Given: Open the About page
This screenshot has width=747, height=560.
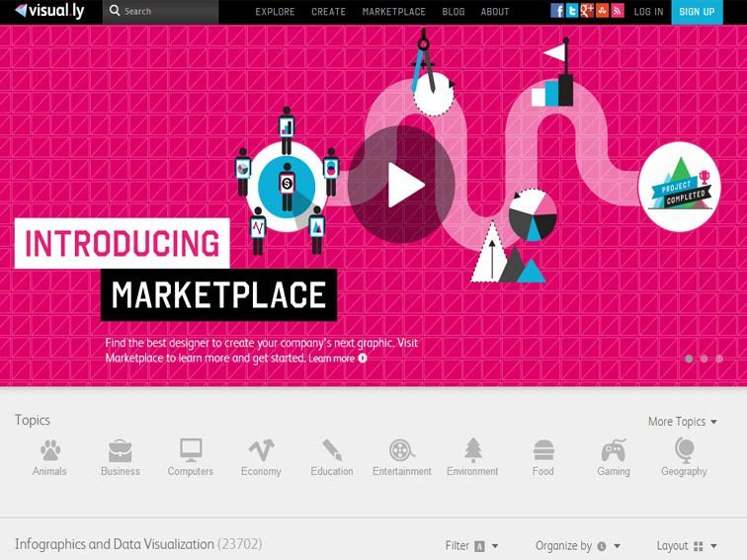Looking at the screenshot, I should click(x=494, y=12).
